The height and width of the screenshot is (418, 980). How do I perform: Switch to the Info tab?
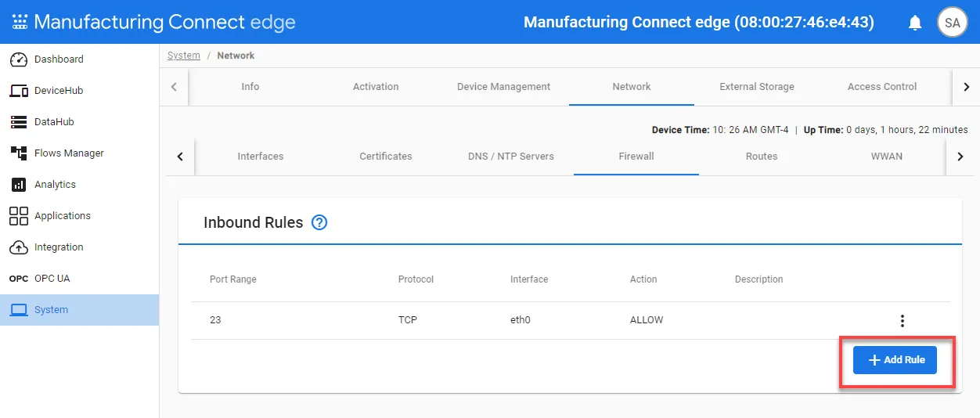(250, 87)
